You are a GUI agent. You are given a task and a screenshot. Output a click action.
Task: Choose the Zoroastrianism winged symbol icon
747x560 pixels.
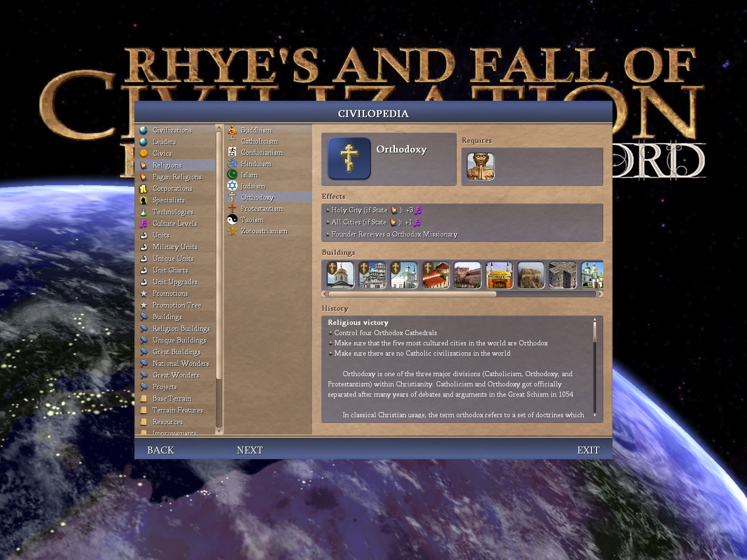pos(232,231)
